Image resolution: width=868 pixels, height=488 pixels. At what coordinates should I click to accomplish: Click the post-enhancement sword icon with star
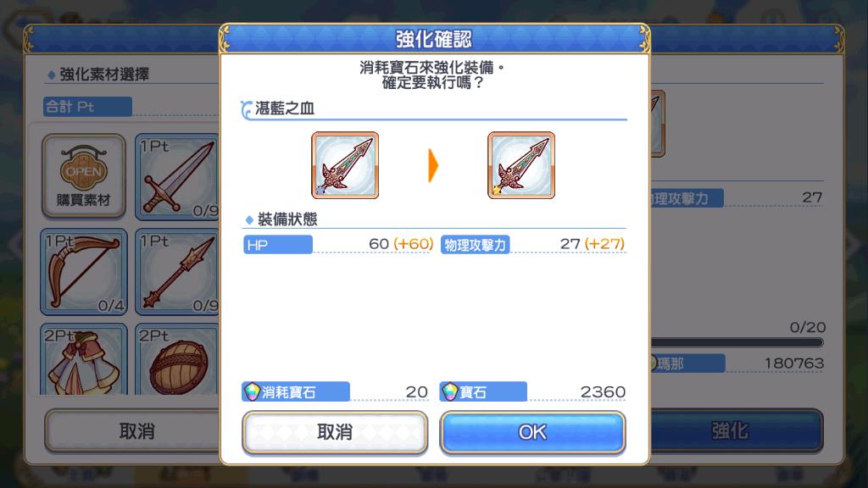[521, 165]
